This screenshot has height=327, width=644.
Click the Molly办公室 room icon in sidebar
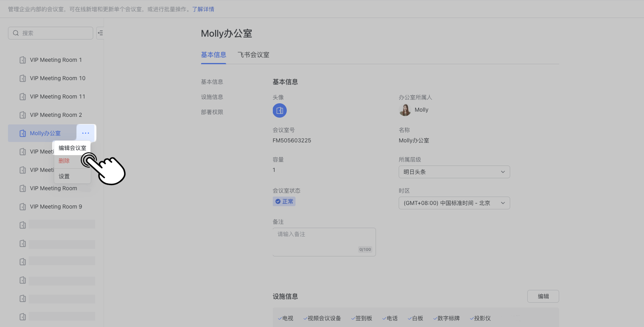click(23, 133)
